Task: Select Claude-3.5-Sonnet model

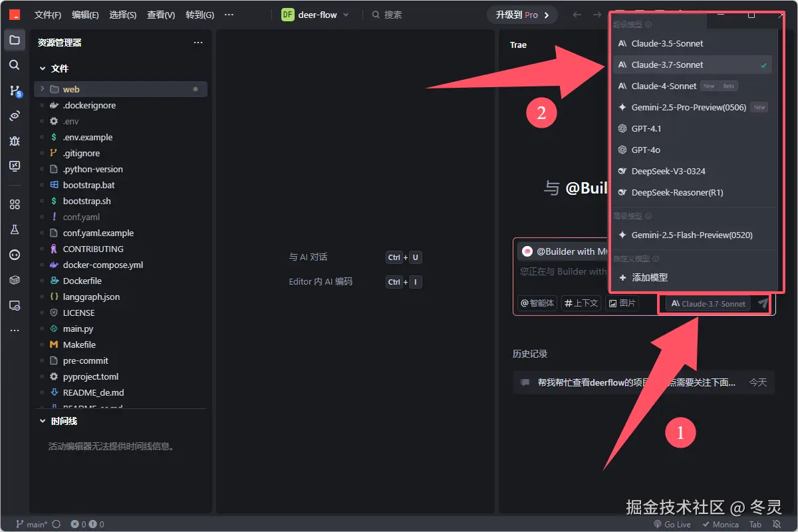Action: point(692,43)
